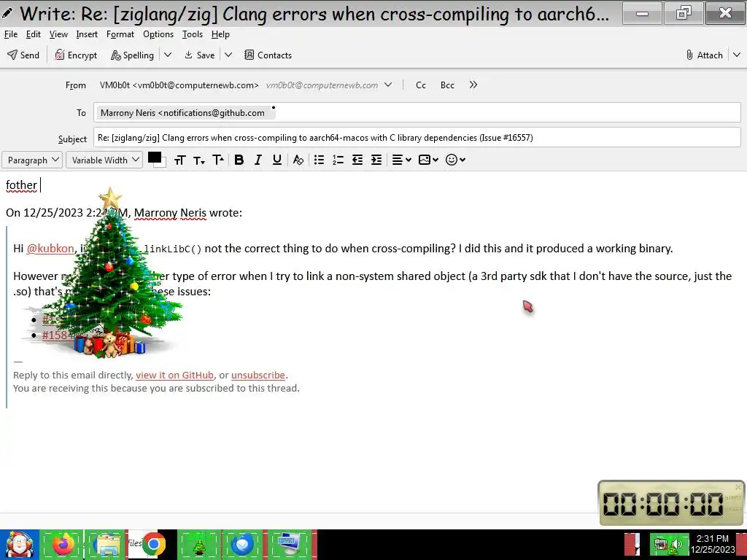Image resolution: width=747 pixels, height=560 pixels.
Task: Open the Format menu
Action: coord(120,34)
